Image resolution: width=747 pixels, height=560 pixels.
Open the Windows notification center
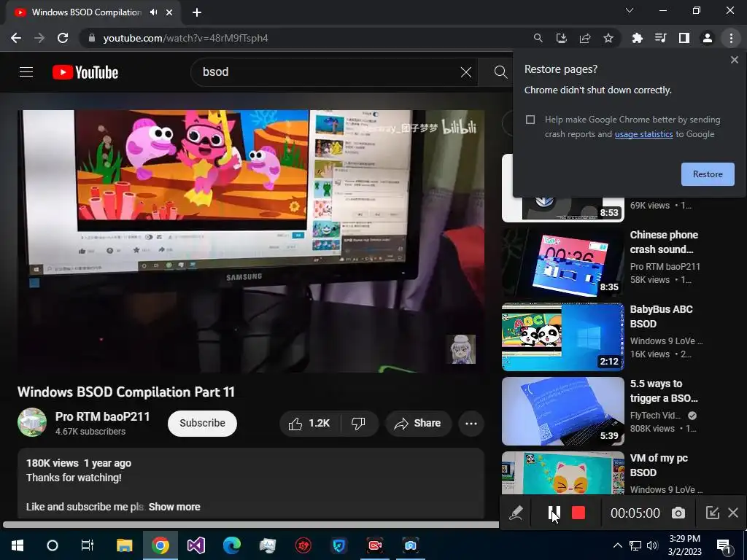coord(724,546)
